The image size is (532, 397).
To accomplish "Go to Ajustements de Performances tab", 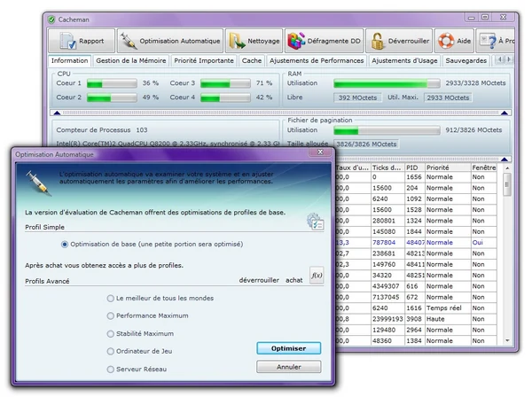I will (x=317, y=60).
